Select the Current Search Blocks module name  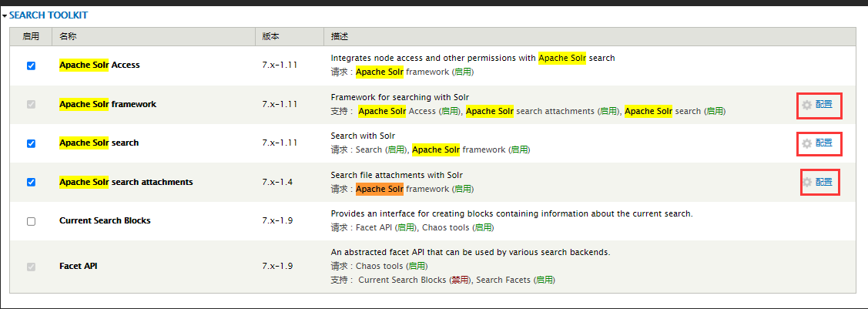point(105,220)
